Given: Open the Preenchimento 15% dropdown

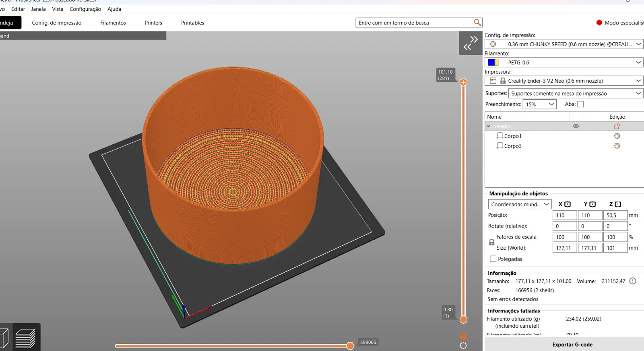Looking at the screenshot, I should (x=539, y=104).
